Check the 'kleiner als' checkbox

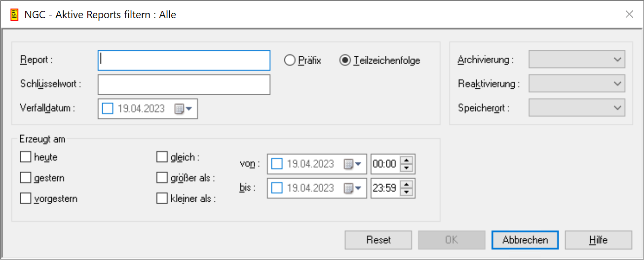tap(162, 199)
